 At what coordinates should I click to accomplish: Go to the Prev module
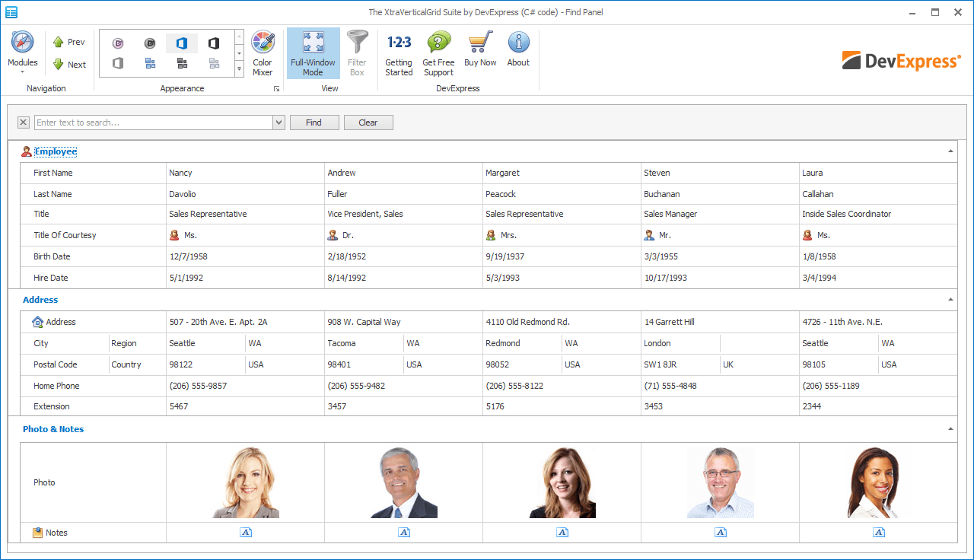coord(68,42)
